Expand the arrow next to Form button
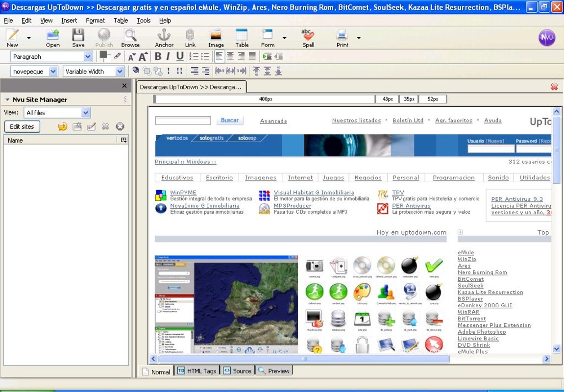Viewport: 564px width, 392px height. tap(284, 38)
